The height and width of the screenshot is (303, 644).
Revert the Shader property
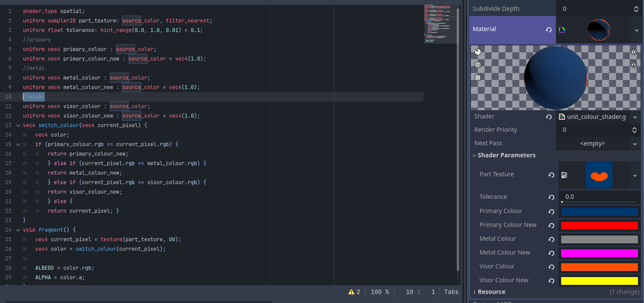coord(549,117)
